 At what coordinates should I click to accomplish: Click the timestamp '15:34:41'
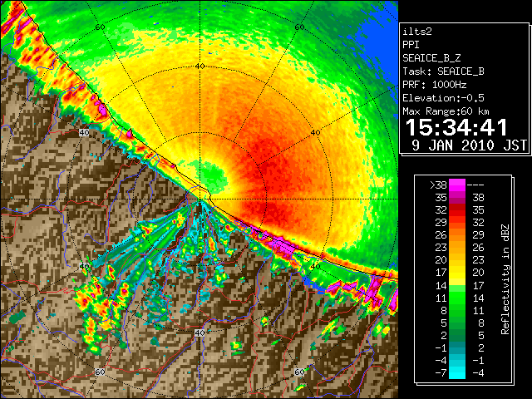point(456,128)
